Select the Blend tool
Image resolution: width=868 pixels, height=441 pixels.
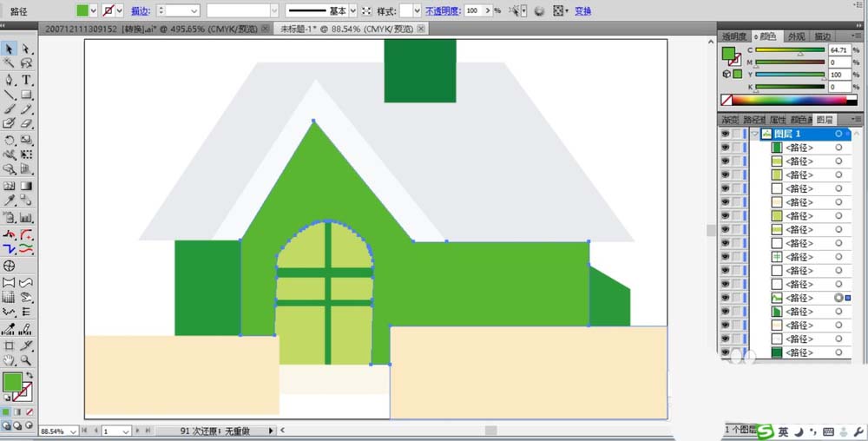(26, 201)
